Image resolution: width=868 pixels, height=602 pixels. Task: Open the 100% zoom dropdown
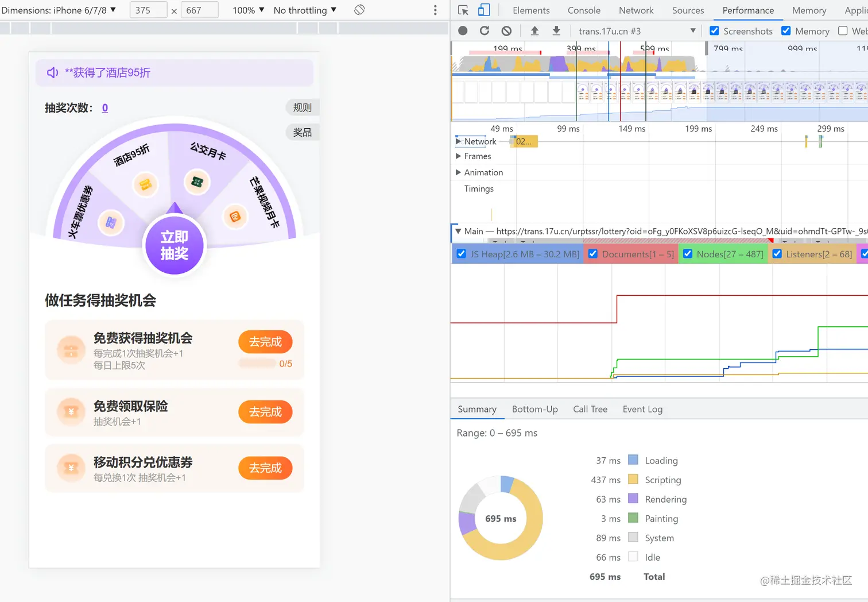coord(249,10)
